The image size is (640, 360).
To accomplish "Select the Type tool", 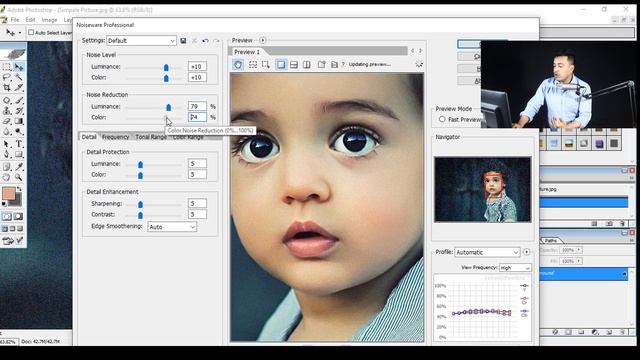I will coord(19,144).
